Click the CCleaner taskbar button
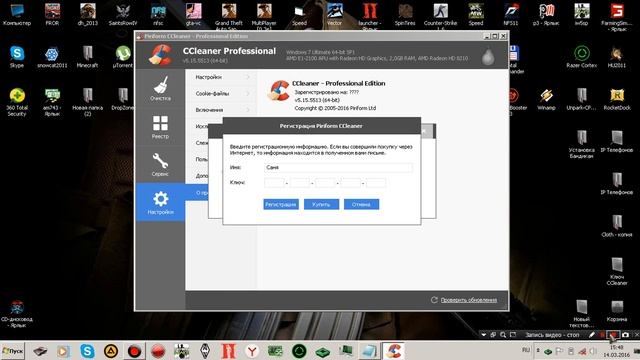The height and width of the screenshot is (360, 640). [393, 351]
